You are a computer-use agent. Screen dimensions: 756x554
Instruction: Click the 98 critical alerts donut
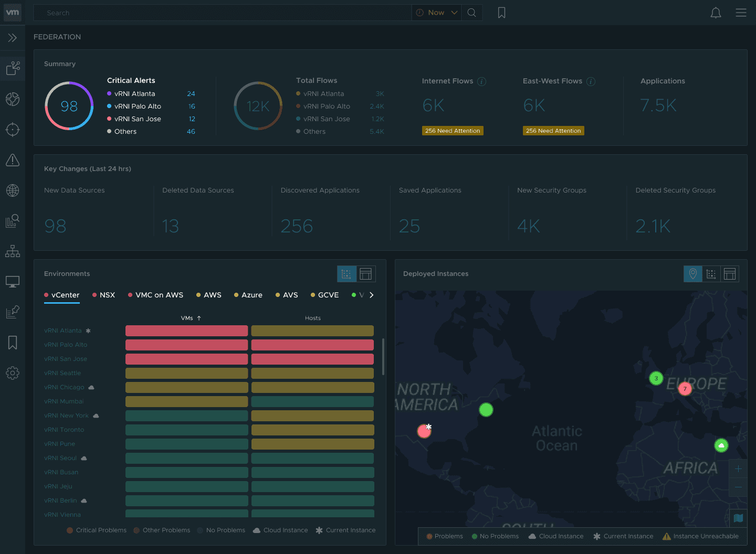(x=69, y=106)
